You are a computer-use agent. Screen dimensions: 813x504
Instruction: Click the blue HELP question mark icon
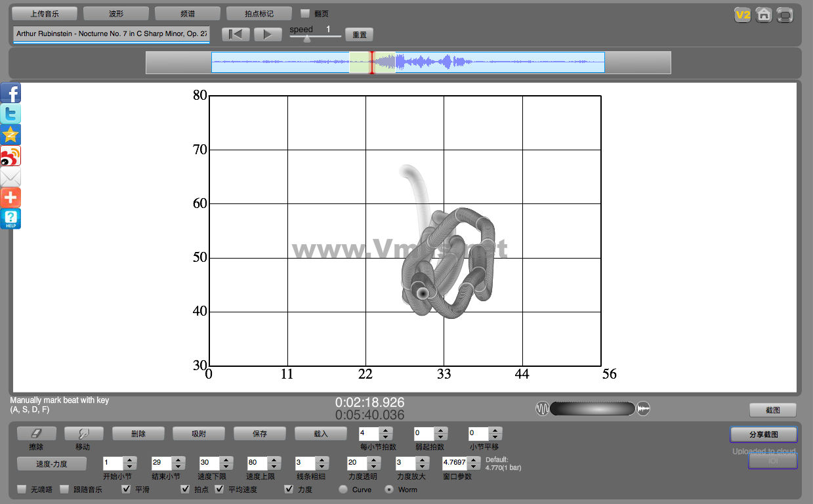[x=10, y=219]
